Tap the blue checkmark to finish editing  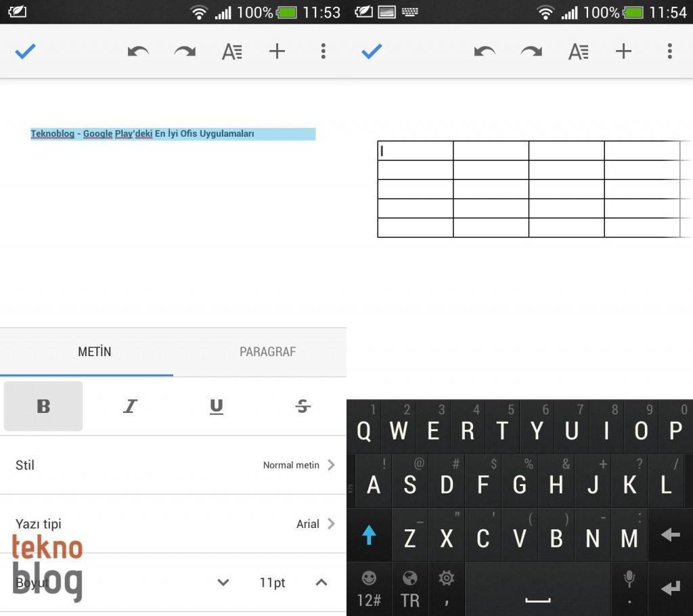pyautogui.click(x=25, y=51)
